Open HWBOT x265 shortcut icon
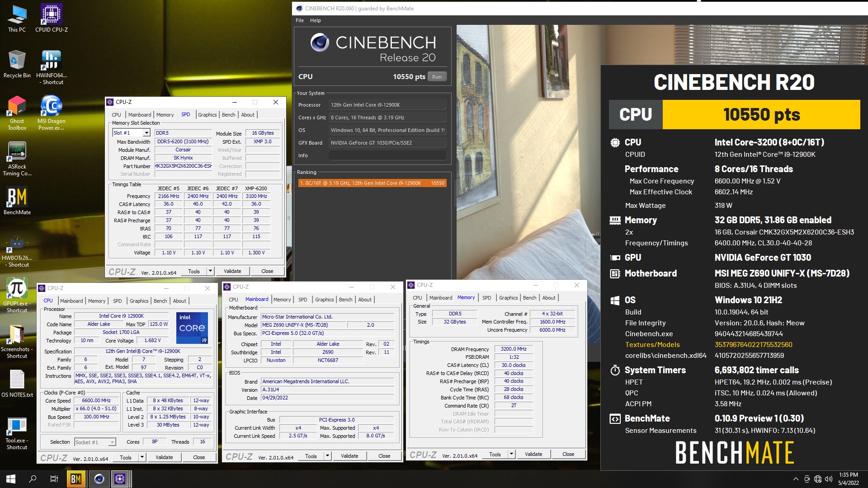The width and height of the screenshot is (868, 488). click(17, 250)
